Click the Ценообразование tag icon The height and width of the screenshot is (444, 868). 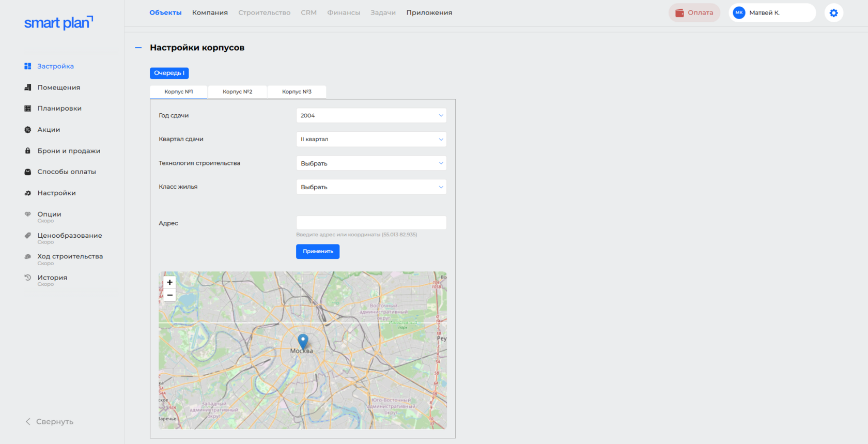pyautogui.click(x=28, y=236)
